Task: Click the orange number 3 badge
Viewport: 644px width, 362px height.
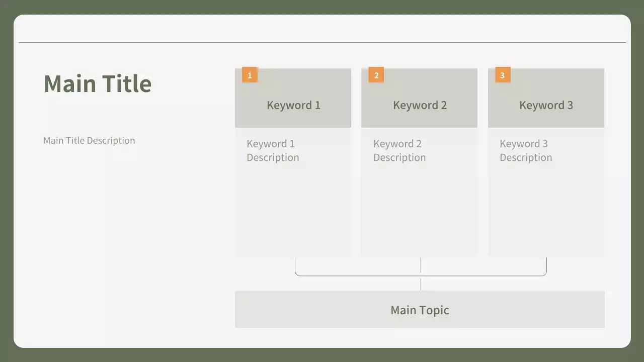Action: (502, 75)
